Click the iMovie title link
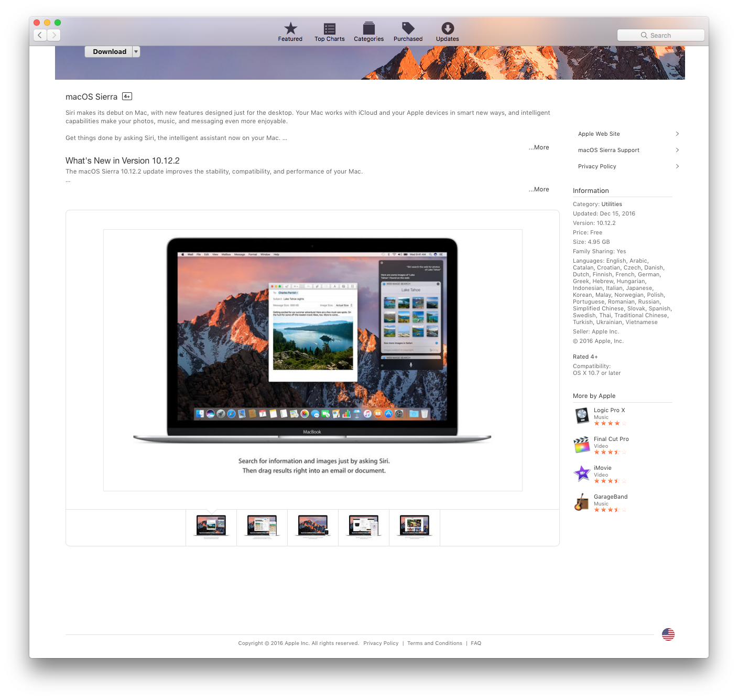Image resolution: width=738 pixels, height=700 pixels. tap(603, 468)
